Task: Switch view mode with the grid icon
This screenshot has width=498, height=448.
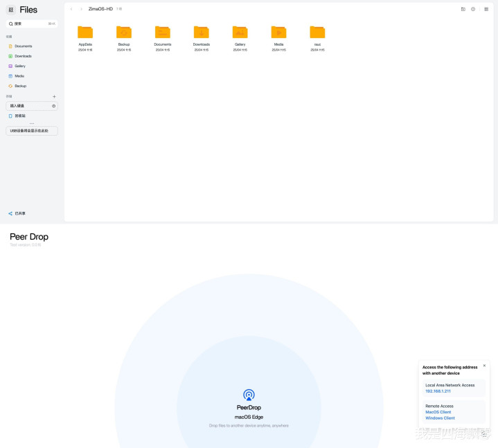Action: 486,9
